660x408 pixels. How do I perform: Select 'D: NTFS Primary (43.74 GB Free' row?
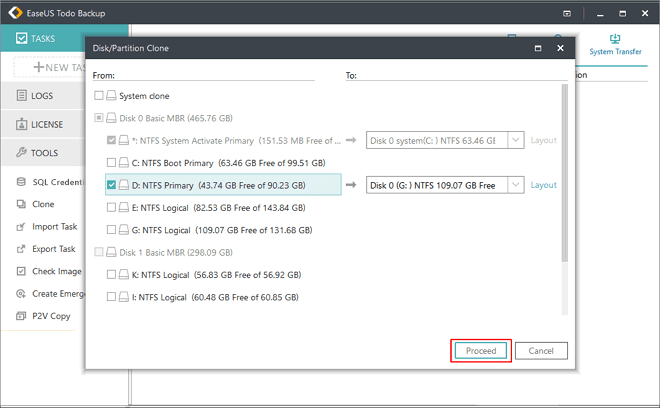tap(223, 185)
